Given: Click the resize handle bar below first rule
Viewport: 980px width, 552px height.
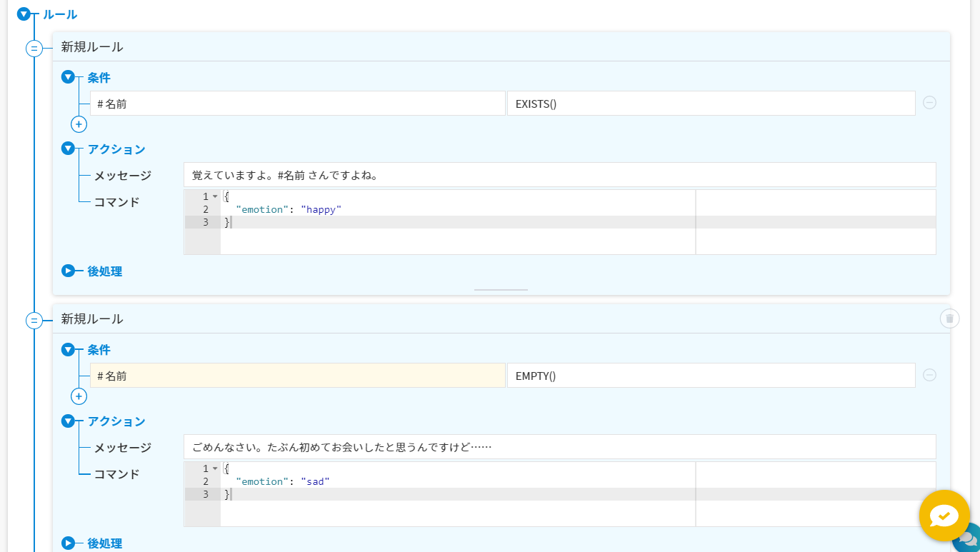Looking at the screenshot, I should [501, 290].
